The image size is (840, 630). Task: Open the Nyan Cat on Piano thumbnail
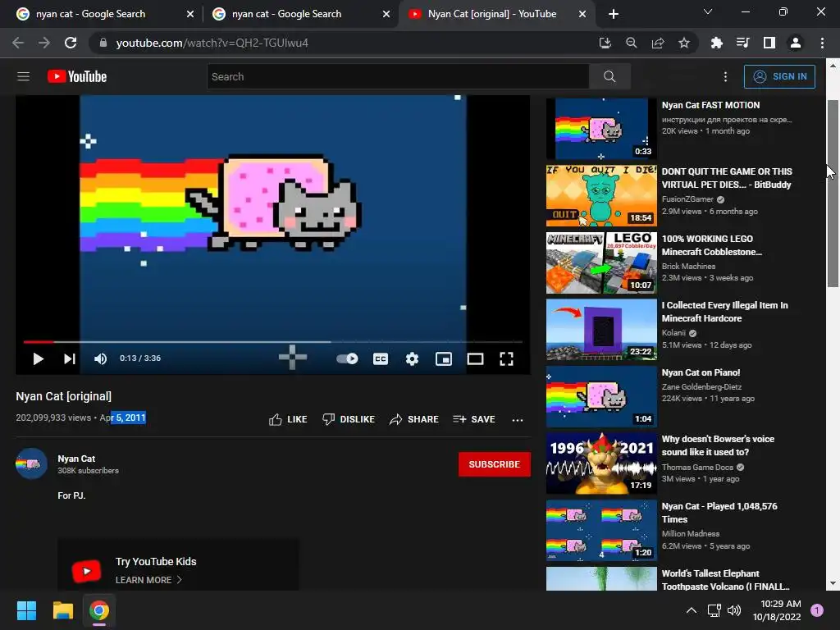[x=601, y=396]
